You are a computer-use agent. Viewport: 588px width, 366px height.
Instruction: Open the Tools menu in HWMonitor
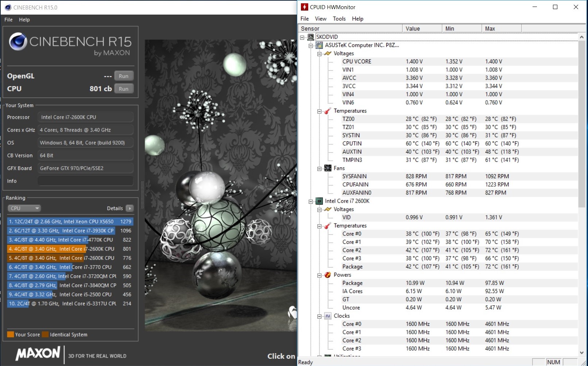339,19
